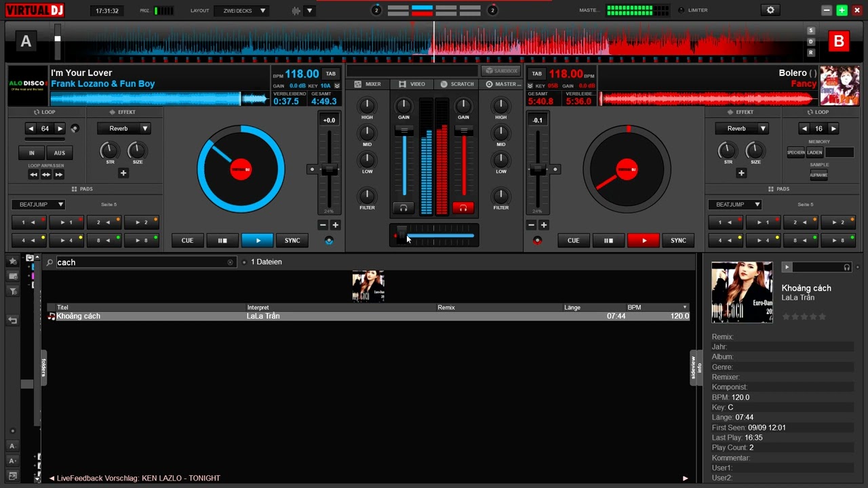Open the BPM column dropdown arrow in track list

tap(685, 308)
